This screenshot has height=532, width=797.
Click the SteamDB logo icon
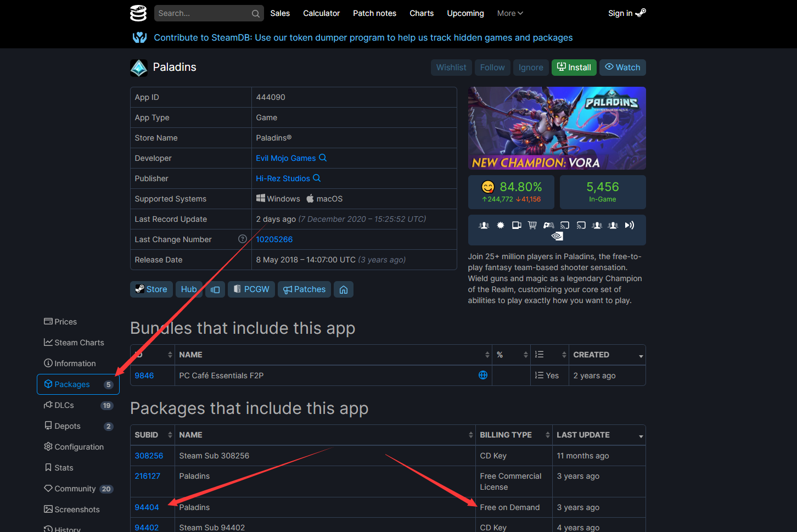point(138,13)
